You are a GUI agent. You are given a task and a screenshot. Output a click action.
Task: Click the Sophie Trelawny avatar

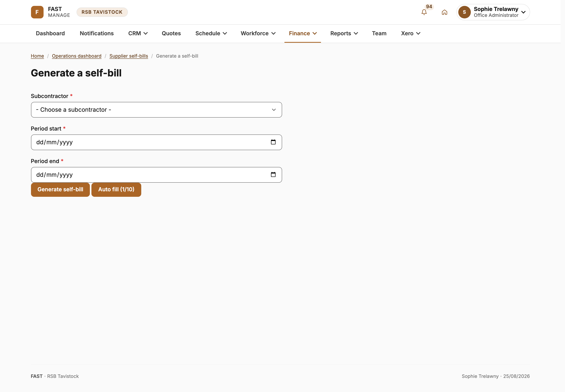click(464, 12)
